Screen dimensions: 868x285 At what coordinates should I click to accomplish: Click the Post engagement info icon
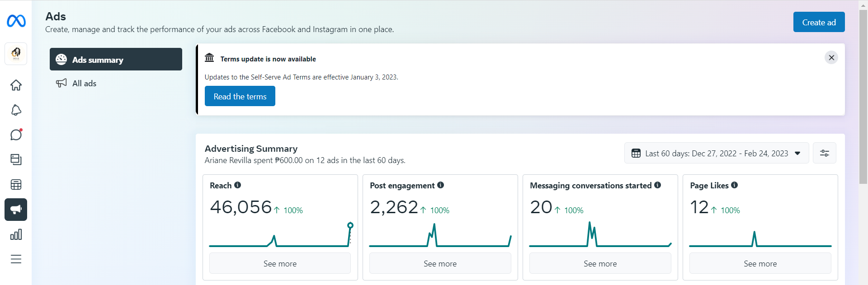[441, 185]
